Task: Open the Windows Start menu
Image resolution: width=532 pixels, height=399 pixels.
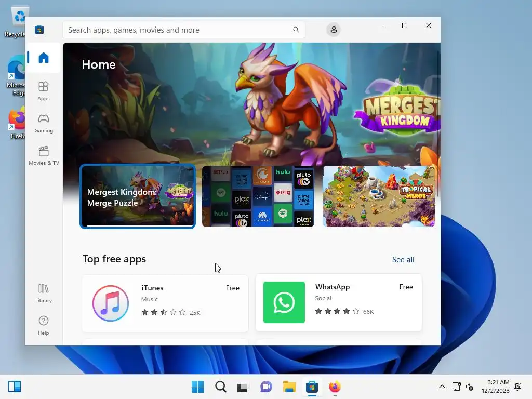Action: [197, 387]
